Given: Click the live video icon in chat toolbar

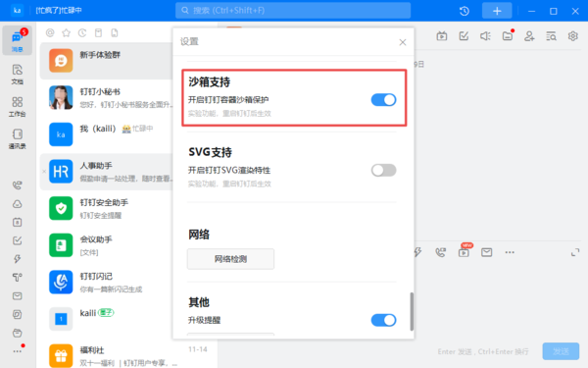Looking at the screenshot, I should coord(442,36).
